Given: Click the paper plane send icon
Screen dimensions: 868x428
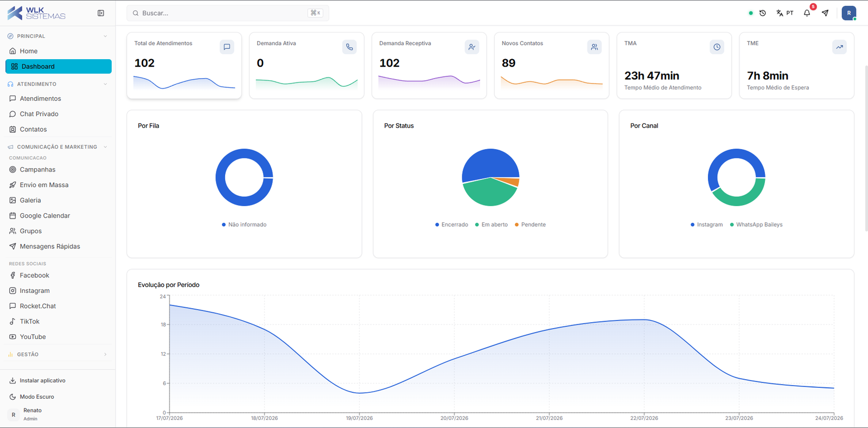Looking at the screenshot, I should (x=825, y=13).
